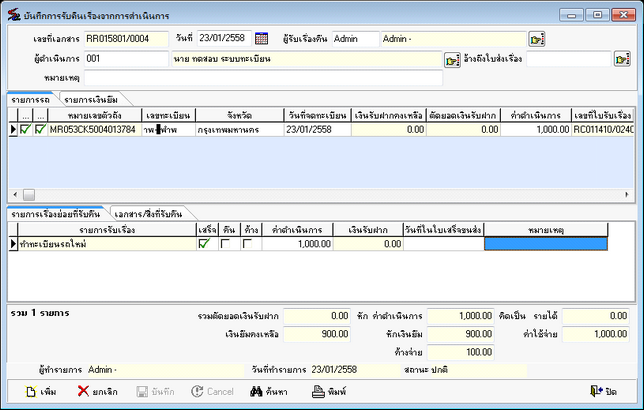644x410 pixels.
Task: Check the คืน checkbox for ทำทะเบียนรถใหม่
Action: pyautogui.click(x=225, y=244)
